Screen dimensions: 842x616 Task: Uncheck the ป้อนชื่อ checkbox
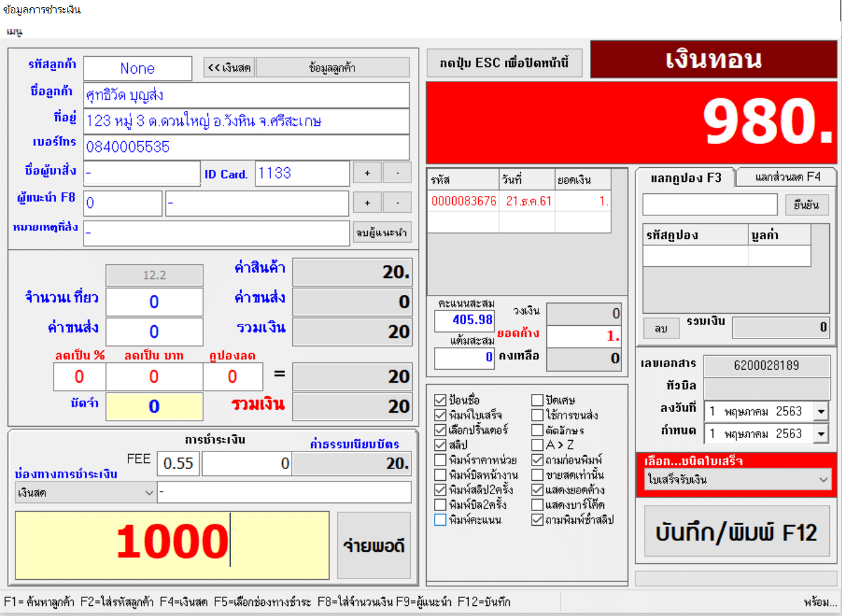click(440, 400)
